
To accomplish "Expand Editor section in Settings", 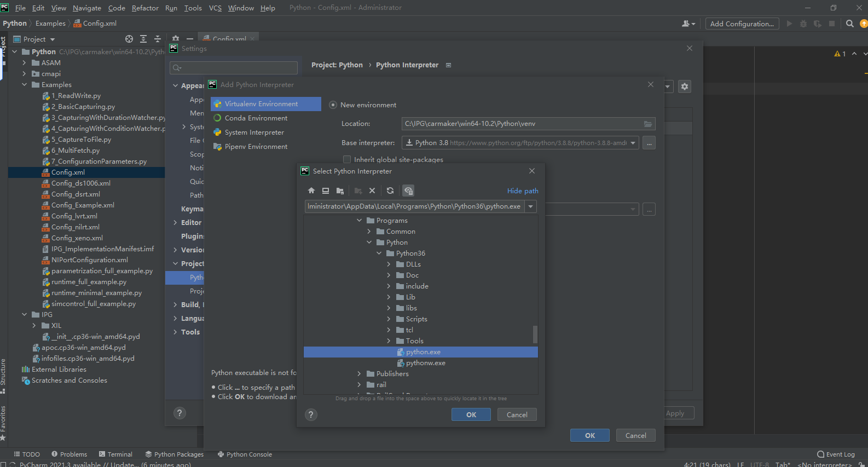I will [175, 223].
